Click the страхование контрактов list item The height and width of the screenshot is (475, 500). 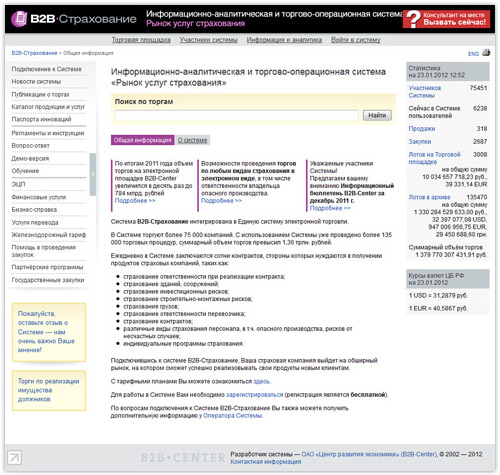pyautogui.click(x=158, y=321)
